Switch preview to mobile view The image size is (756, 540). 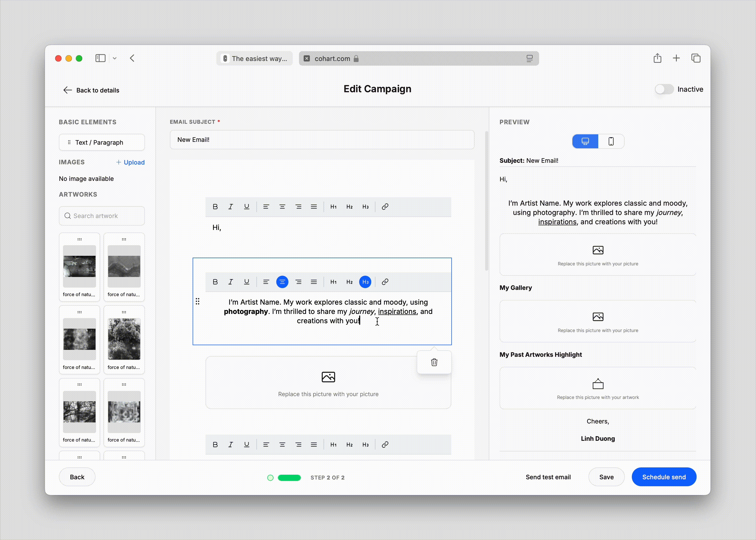pyautogui.click(x=611, y=141)
